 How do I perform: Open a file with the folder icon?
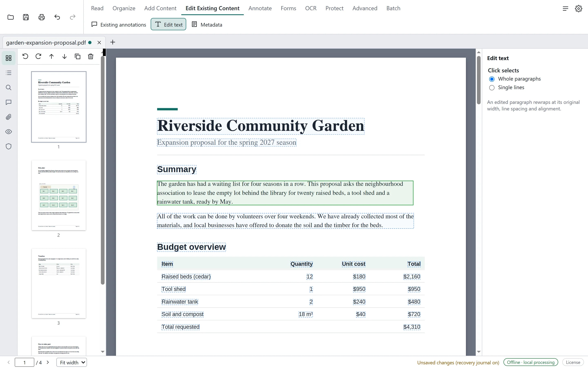tap(10, 17)
